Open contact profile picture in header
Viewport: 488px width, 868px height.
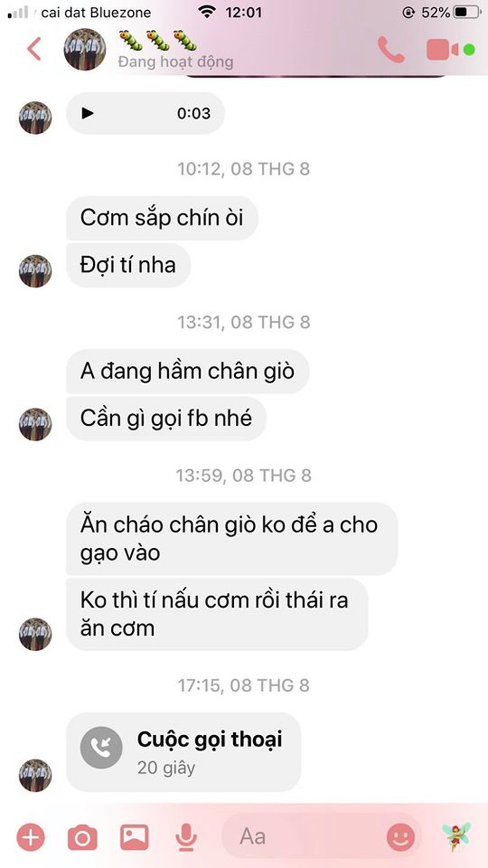pyautogui.click(x=85, y=49)
